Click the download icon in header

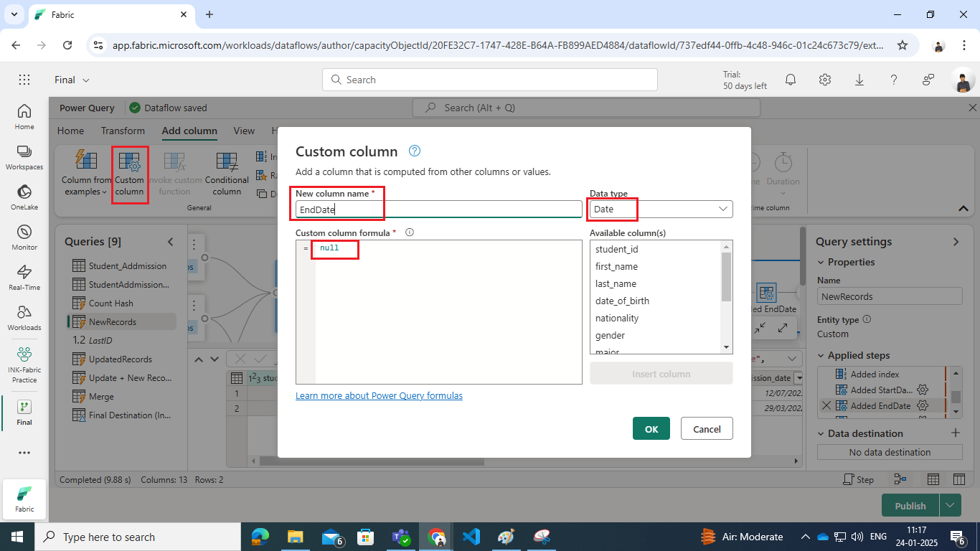click(859, 80)
